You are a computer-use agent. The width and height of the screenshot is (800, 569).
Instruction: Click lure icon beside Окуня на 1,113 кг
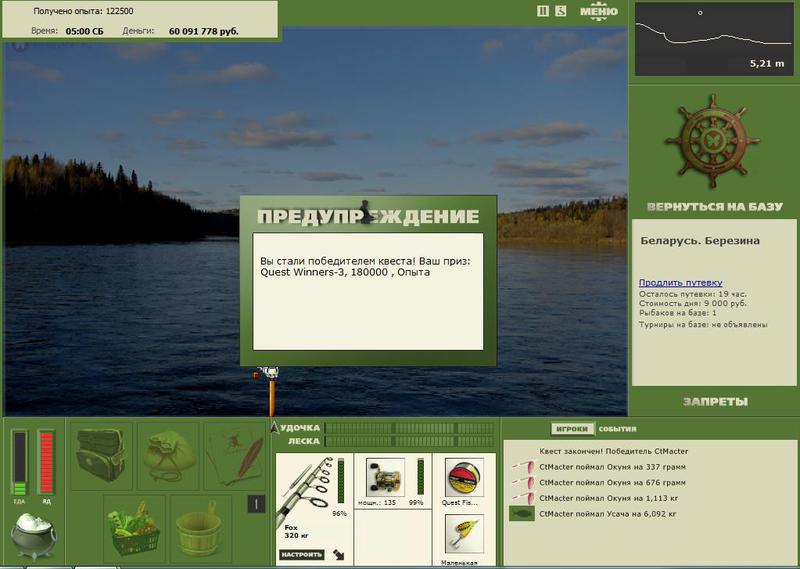pos(523,498)
